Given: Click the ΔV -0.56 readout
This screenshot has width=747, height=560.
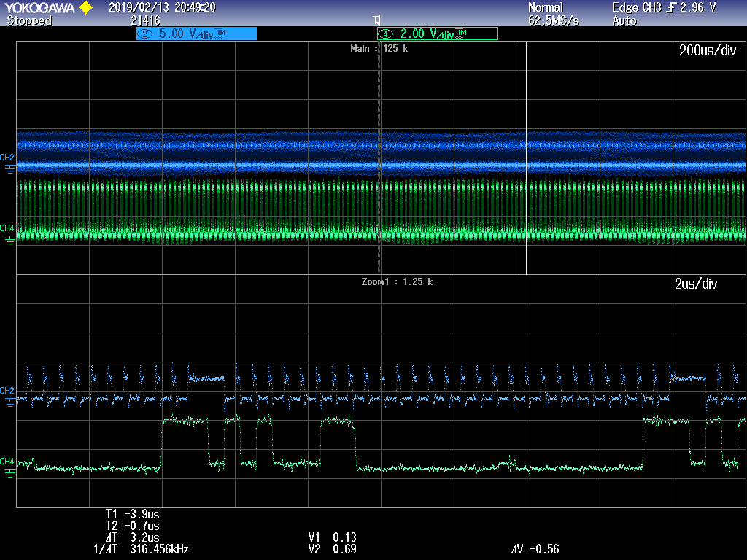Looking at the screenshot, I should point(535,550).
